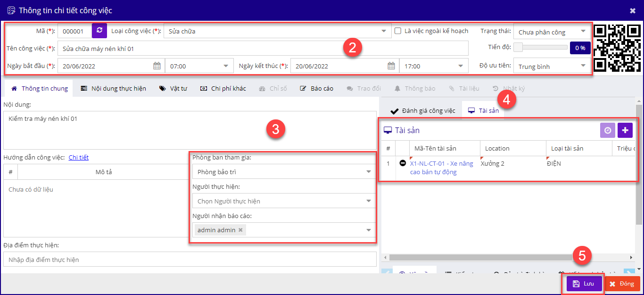644x295 pixels.
Task: Open the start time 07:00 dropdown
Action: [199, 66]
